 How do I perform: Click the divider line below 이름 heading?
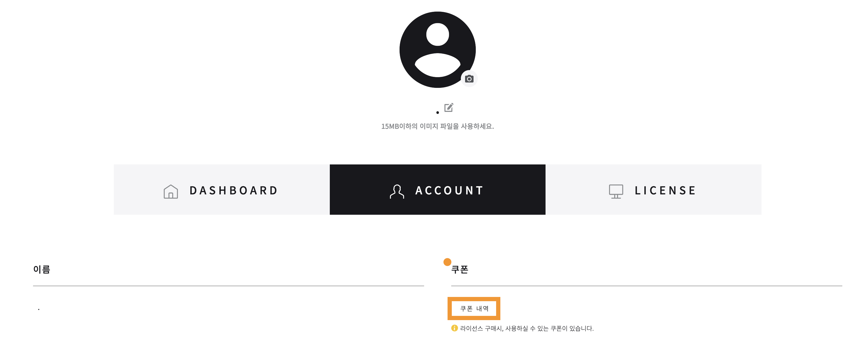click(x=228, y=286)
